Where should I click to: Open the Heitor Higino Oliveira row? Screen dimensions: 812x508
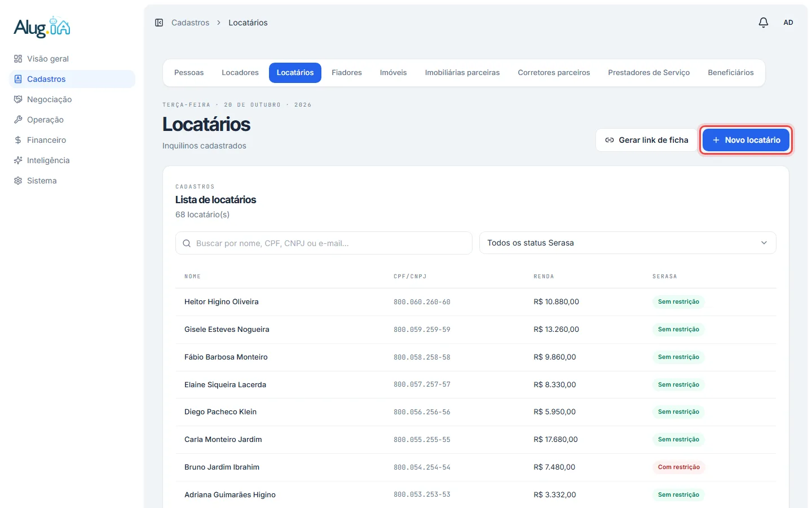tap(475, 302)
